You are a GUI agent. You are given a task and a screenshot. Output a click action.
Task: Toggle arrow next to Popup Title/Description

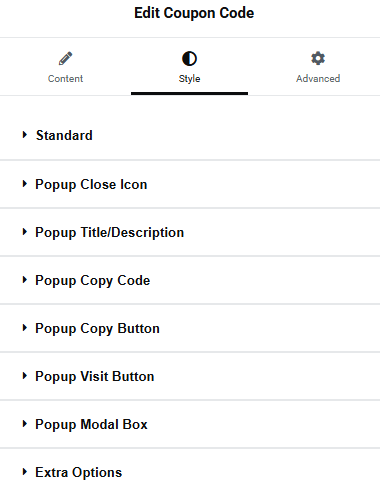coord(25,232)
